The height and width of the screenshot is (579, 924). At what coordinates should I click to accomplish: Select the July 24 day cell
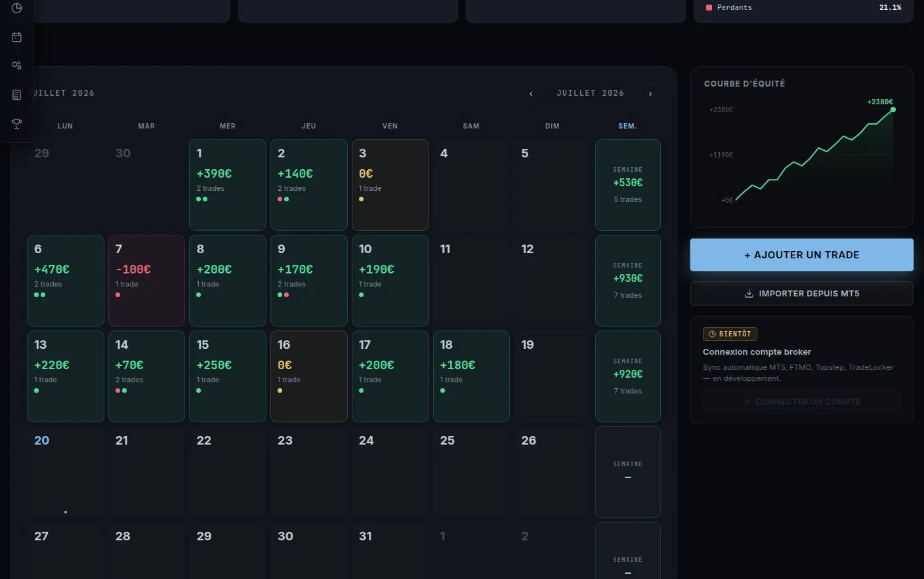tap(390, 472)
